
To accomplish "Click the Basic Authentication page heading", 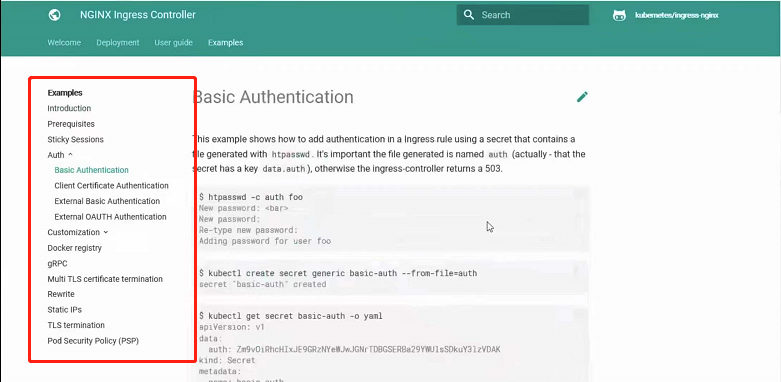I will [x=273, y=97].
